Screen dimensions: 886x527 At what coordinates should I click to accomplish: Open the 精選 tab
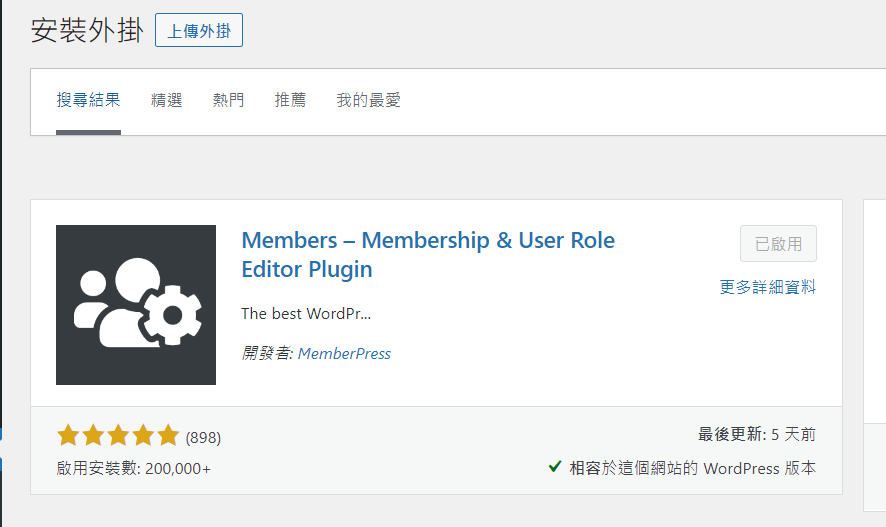tap(166, 100)
